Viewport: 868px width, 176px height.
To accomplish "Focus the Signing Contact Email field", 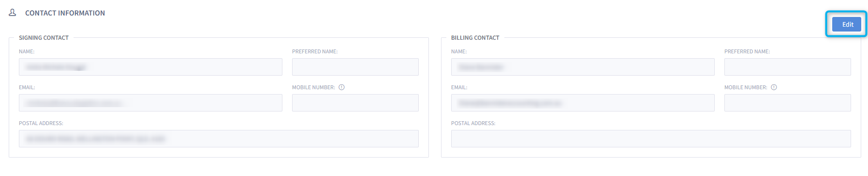I will [x=150, y=103].
